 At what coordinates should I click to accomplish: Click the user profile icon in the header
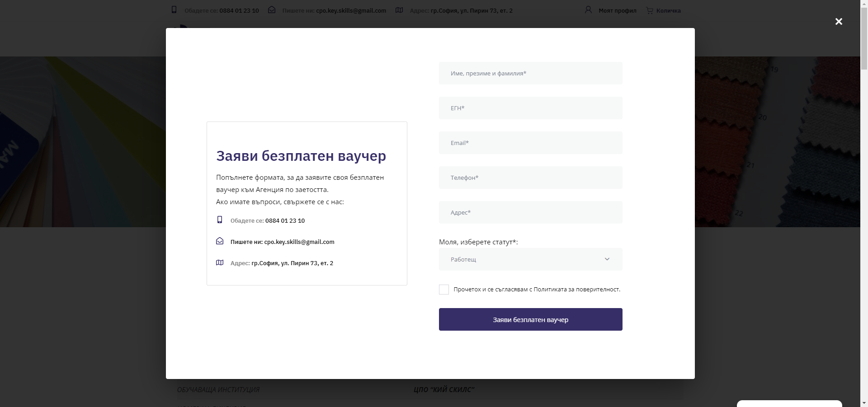pos(588,9)
